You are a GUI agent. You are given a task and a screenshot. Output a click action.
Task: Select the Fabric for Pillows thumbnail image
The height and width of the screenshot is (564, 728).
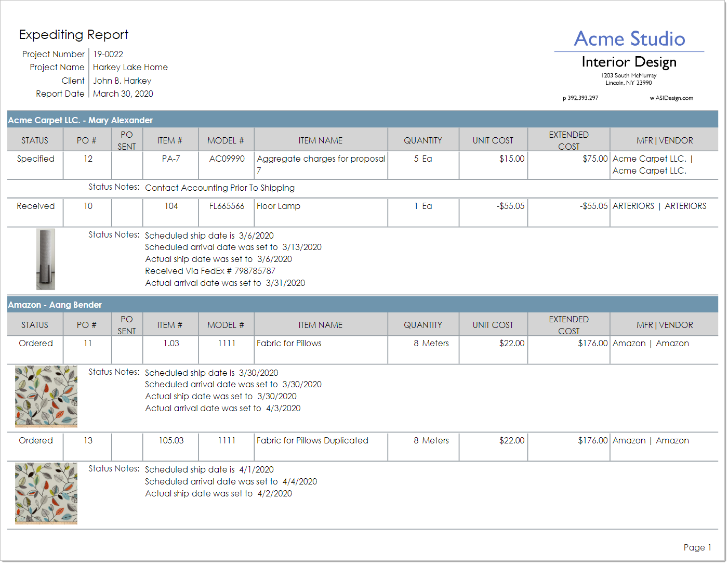pyautogui.click(x=46, y=396)
